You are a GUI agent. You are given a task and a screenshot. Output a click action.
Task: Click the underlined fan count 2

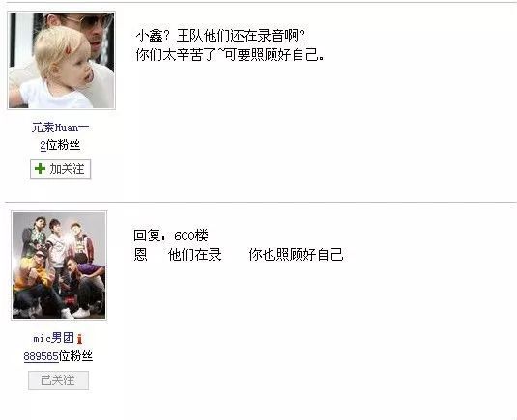pyautogui.click(x=43, y=145)
